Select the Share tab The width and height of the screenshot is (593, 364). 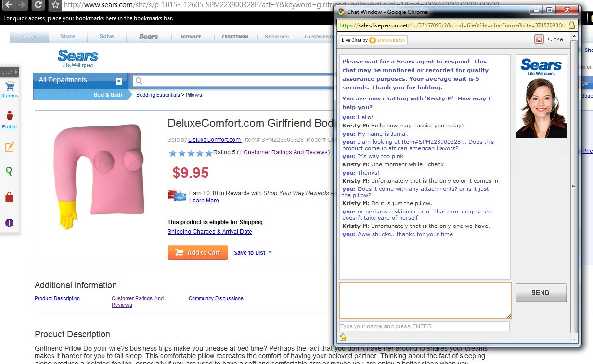[67, 37]
